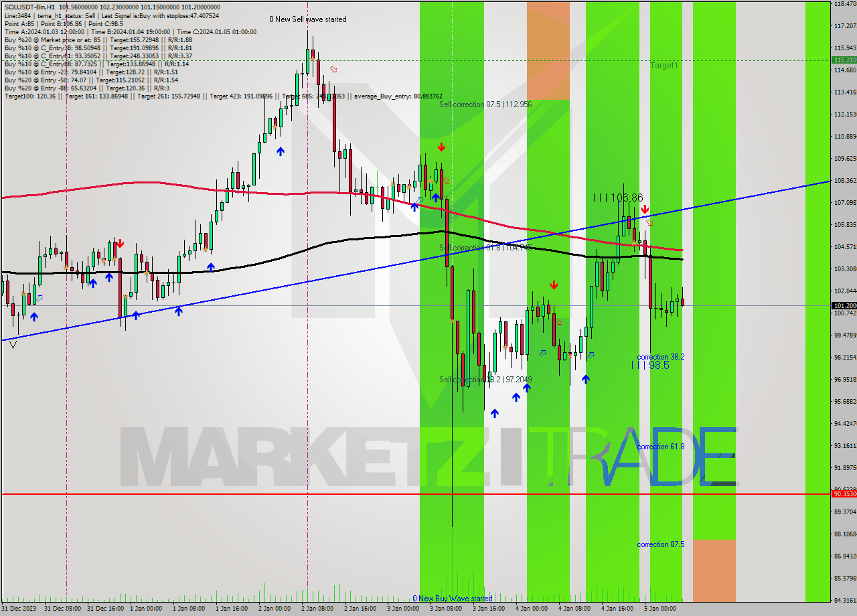Click 'Buy %20 @ Market price or at: 85' line
857x616 pixels.
tap(98, 40)
